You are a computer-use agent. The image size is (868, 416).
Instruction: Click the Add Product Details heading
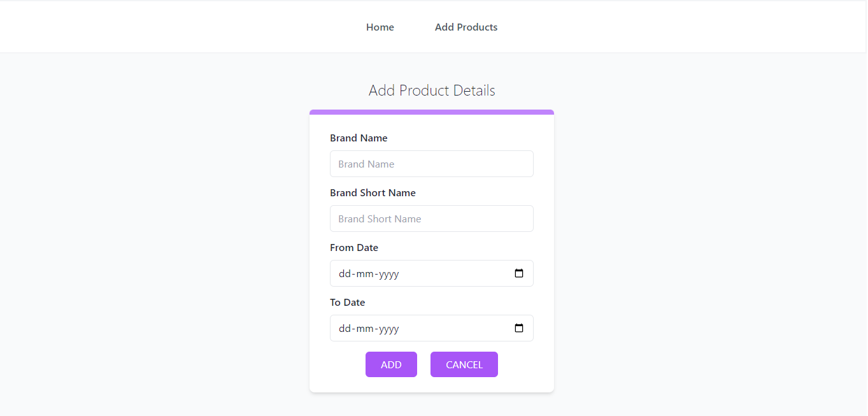[431, 90]
